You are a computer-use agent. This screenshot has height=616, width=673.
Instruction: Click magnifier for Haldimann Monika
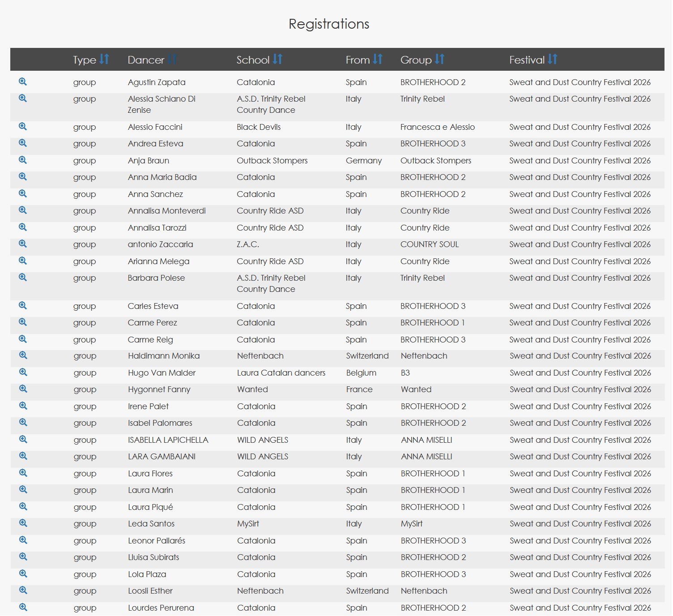click(23, 355)
